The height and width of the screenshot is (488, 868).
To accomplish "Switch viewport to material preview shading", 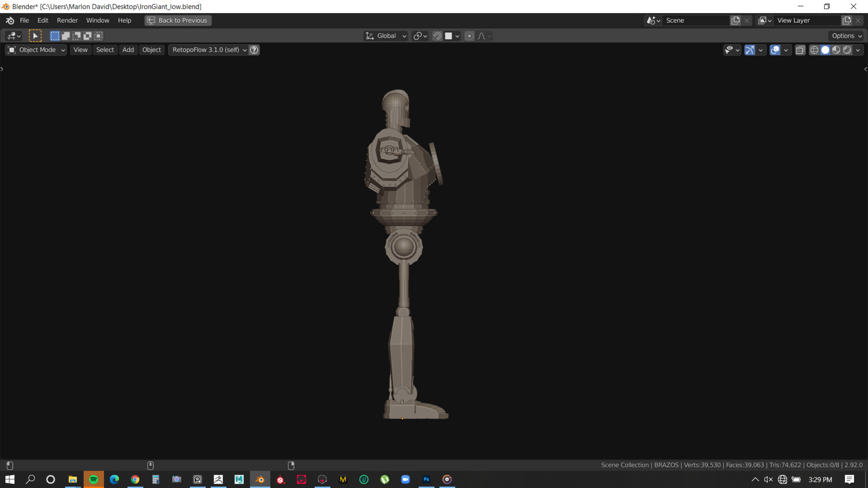I will tap(836, 50).
